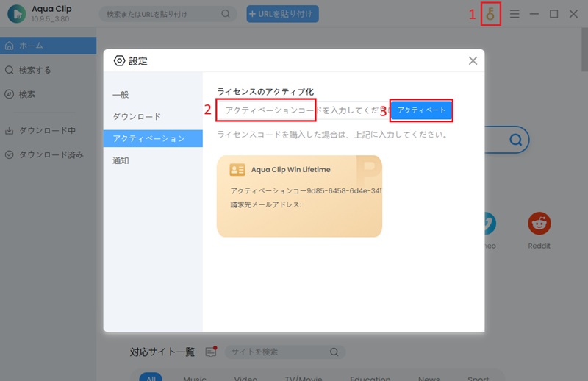Click the ライセンスのアクティブ化 heading
This screenshot has height=381, width=588.
click(x=265, y=92)
